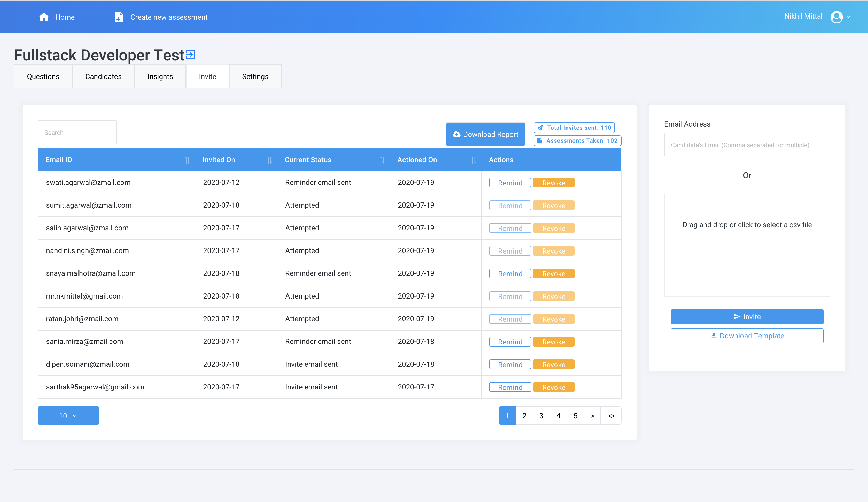Sort by Invited On column arrows
The height and width of the screenshot is (502, 868).
(x=269, y=160)
